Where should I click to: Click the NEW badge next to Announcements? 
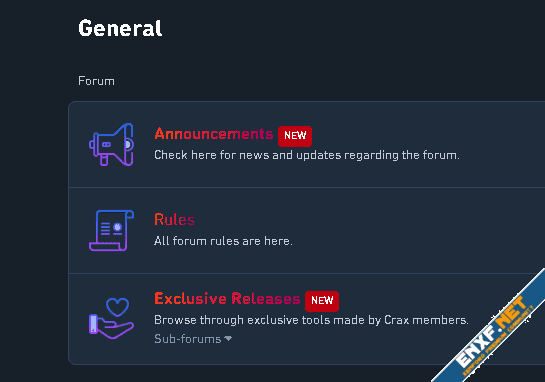tap(295, 136)
